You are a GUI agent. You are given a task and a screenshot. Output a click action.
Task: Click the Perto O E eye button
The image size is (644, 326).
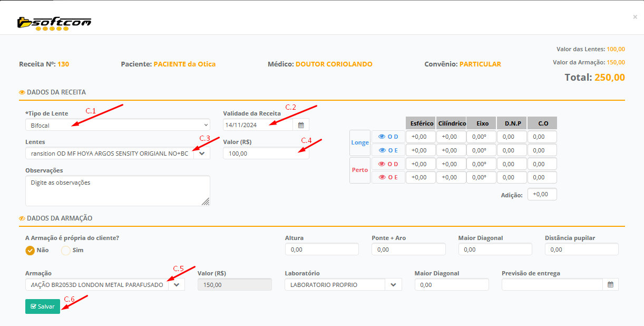pos(388,178)
